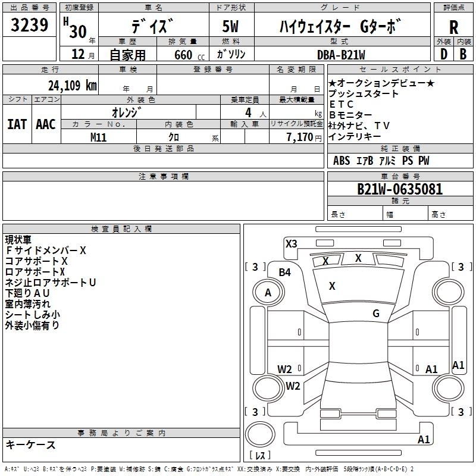
Task: Click the インテリキー line
Action: 355,137
